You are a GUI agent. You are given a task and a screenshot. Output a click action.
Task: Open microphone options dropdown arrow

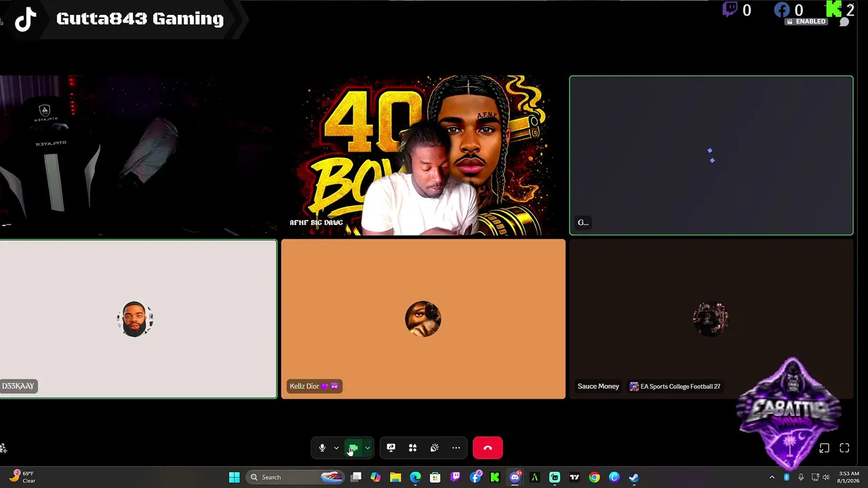[336, 448]
